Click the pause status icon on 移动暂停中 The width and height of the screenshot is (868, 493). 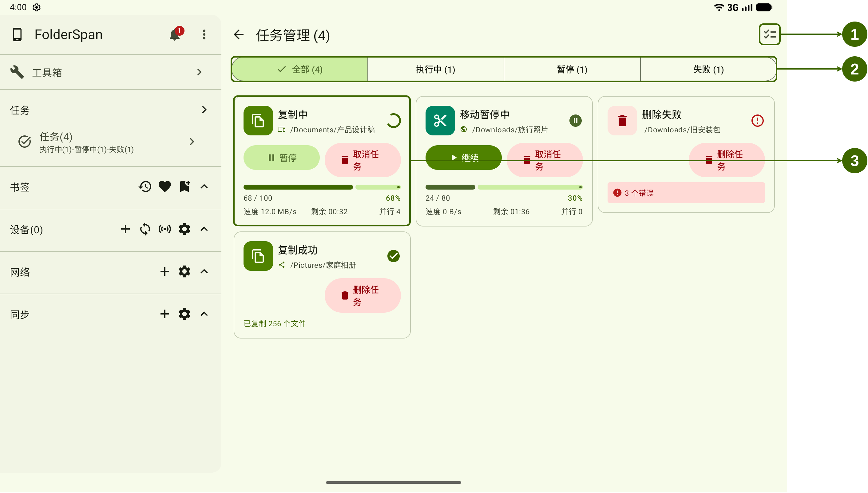(x=575, y=121)
